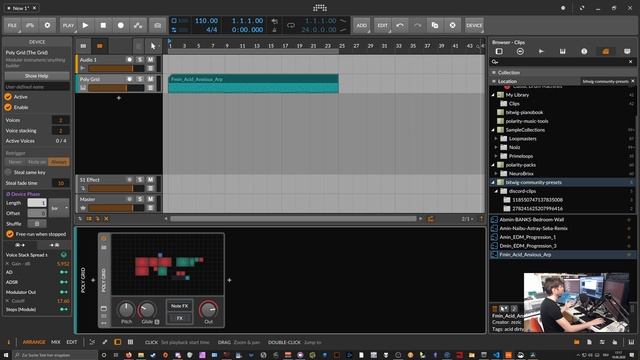Viewport: 640px width, 360px height.
Task: Click the DEVICE button in top toolbar
Action: point(474,25)
